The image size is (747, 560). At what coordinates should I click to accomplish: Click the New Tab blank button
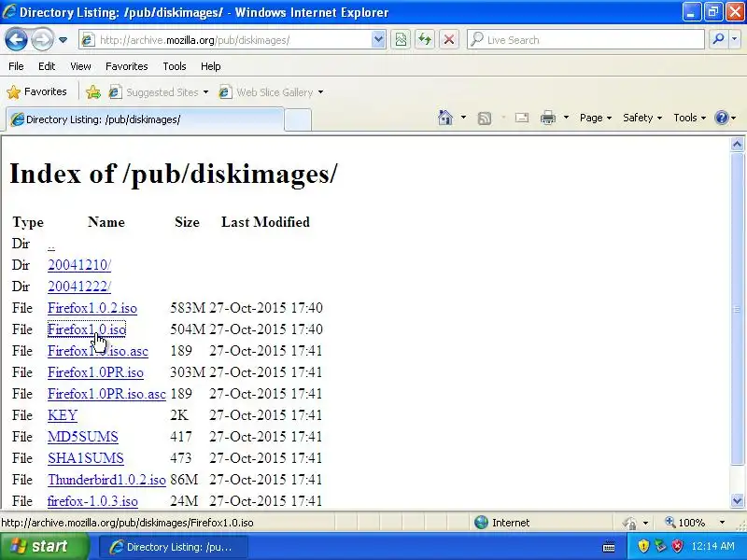tap(298, 120)
